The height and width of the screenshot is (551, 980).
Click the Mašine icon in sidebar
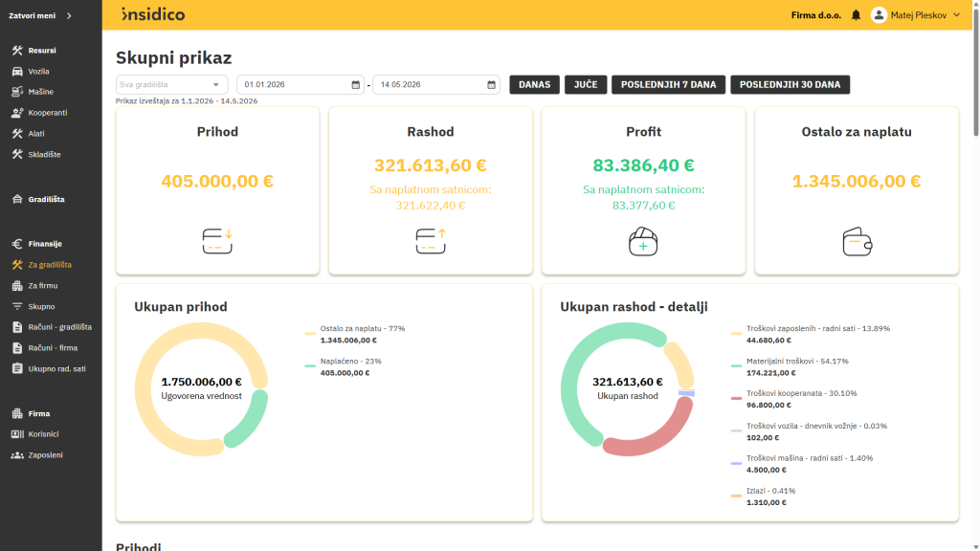click(17, 92)
